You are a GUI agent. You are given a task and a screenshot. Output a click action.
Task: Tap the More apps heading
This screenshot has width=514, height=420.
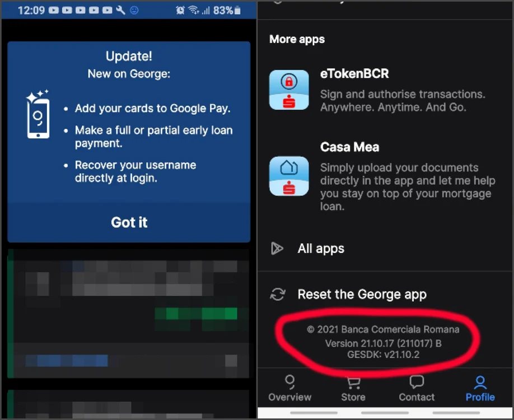(297, 39)
